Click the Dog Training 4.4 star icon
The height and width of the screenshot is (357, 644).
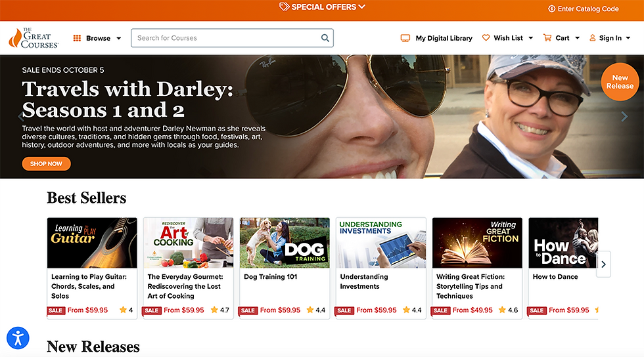point(310,310)
